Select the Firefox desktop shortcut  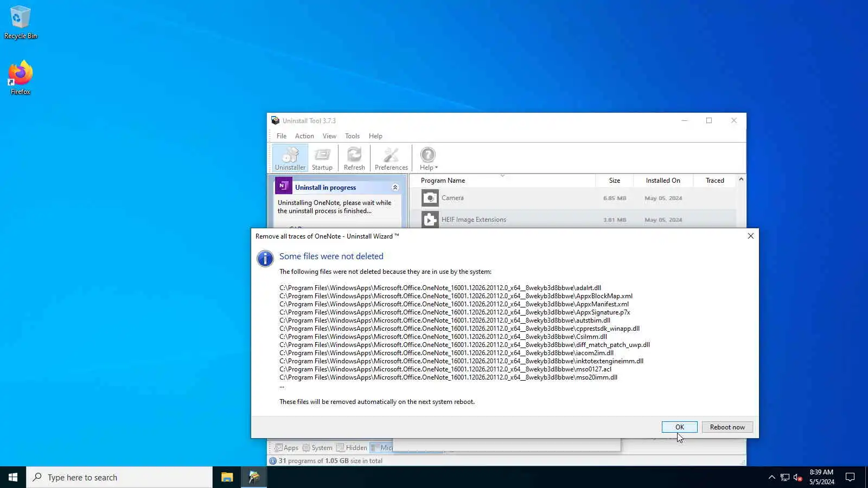coord(21,78)
